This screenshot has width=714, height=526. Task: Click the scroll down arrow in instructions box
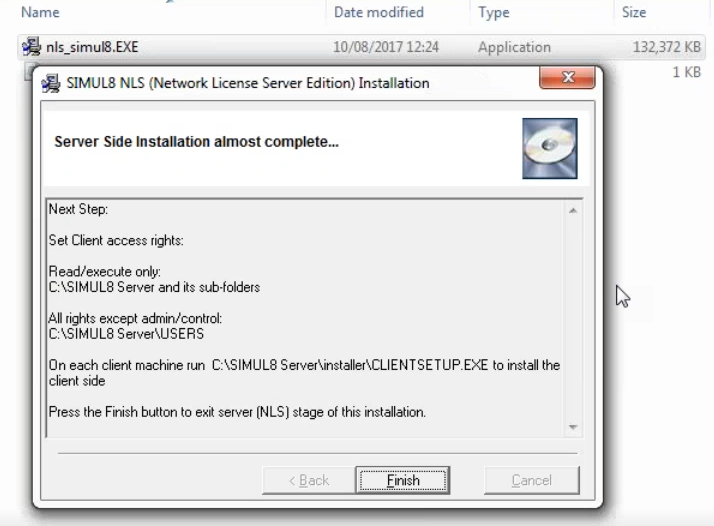pos(573,427)
